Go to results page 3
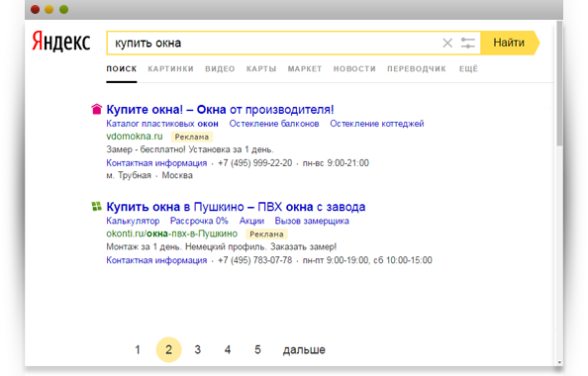 point(198,349)
